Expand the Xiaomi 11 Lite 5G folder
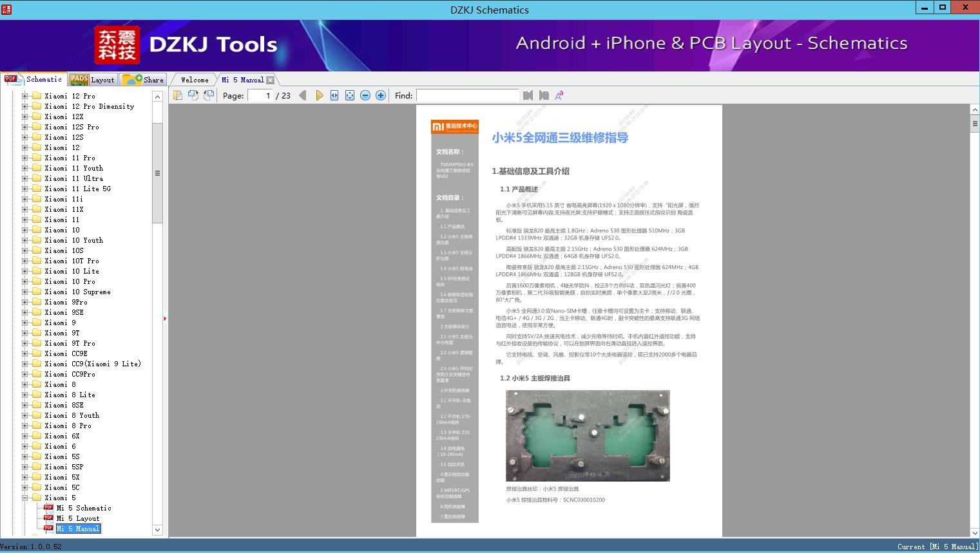Viewport: 980px width, 553px height. [25, 189]
